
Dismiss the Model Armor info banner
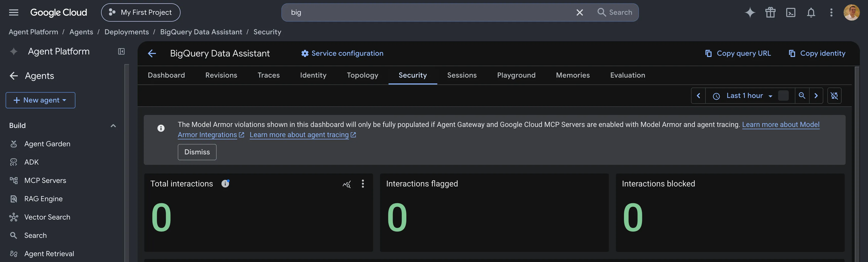197,152
